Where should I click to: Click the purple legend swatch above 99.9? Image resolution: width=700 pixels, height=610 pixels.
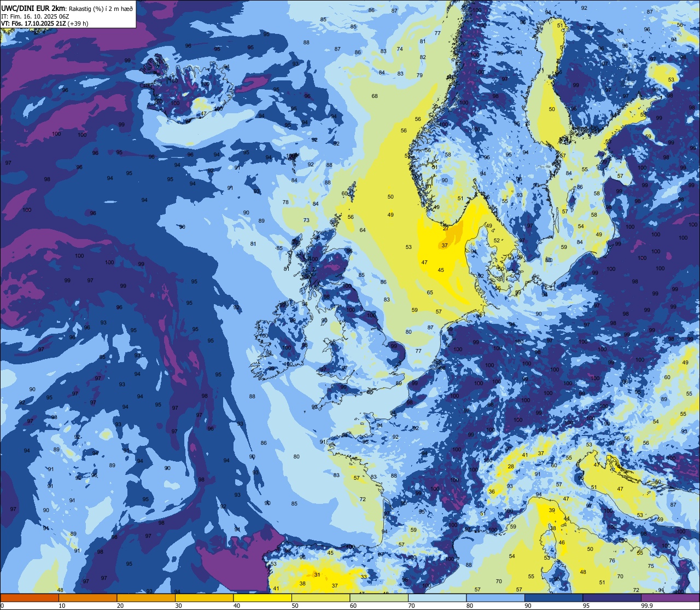pos(670,597)
